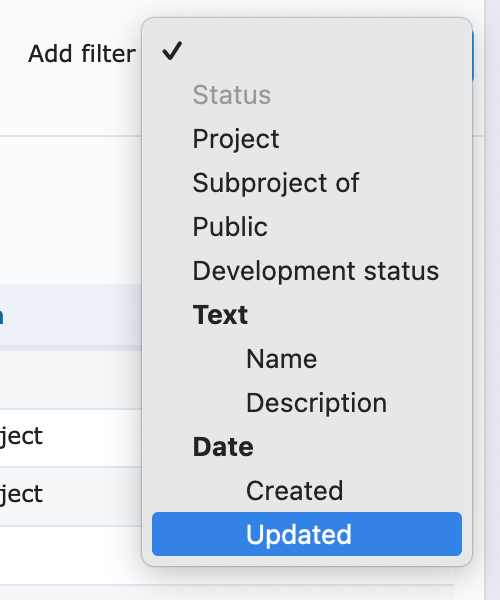The image size is (500, 600).
Task: Click the greyed-out Status option
Action: (x=232, y=95)
